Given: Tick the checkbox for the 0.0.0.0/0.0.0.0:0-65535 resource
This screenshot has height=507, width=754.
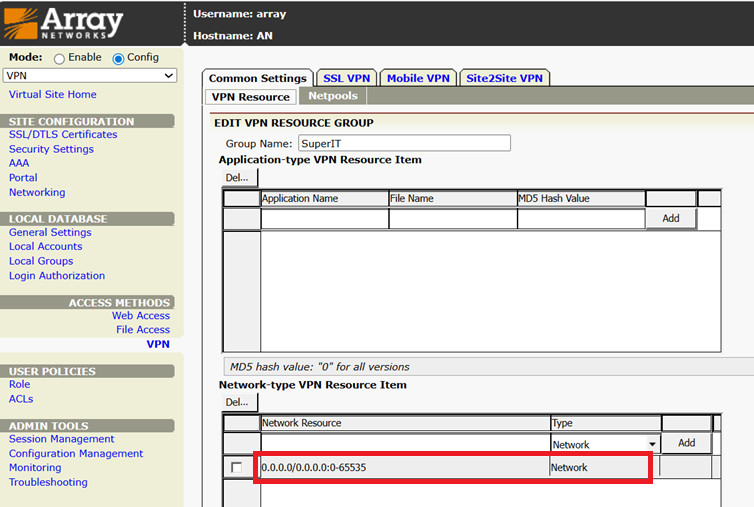Looking at the screenshot, I should click(236, 467).
